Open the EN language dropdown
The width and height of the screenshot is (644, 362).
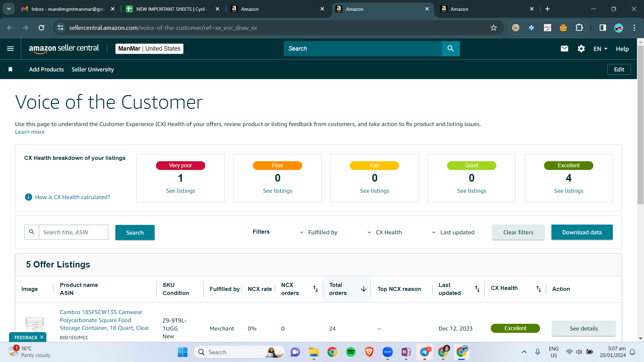point(600,49)
